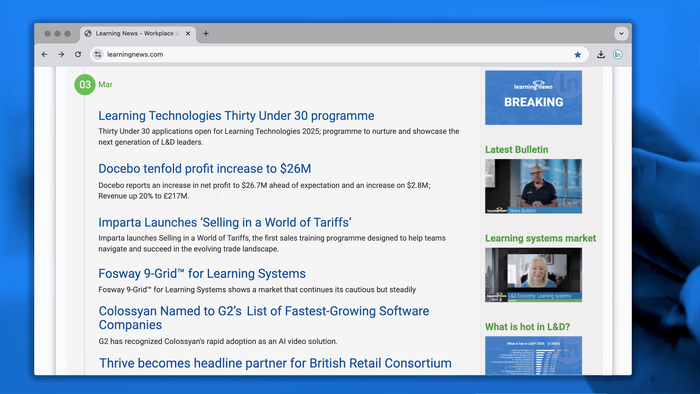This screenshot has height=394, width=700.
Task: Open Thrive becomes headline partner article
Action: pos(275,363)
